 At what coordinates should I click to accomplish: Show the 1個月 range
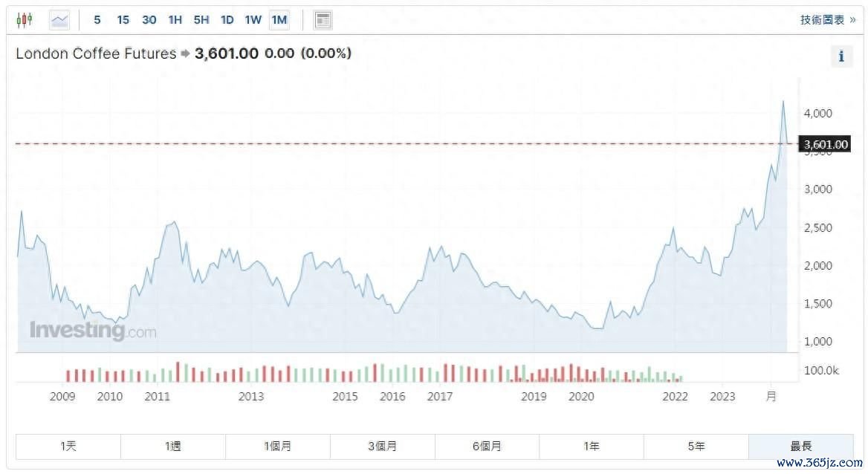click(278, 447)
